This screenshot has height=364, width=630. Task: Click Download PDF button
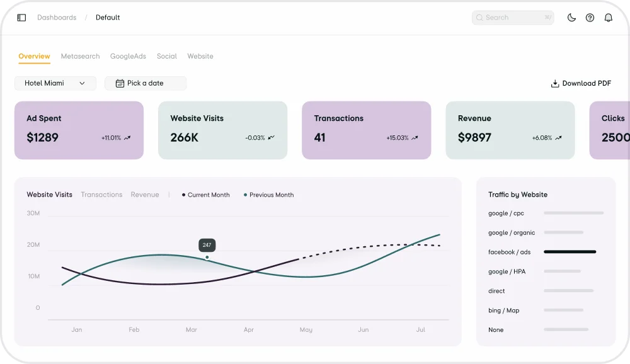point(581,84)
